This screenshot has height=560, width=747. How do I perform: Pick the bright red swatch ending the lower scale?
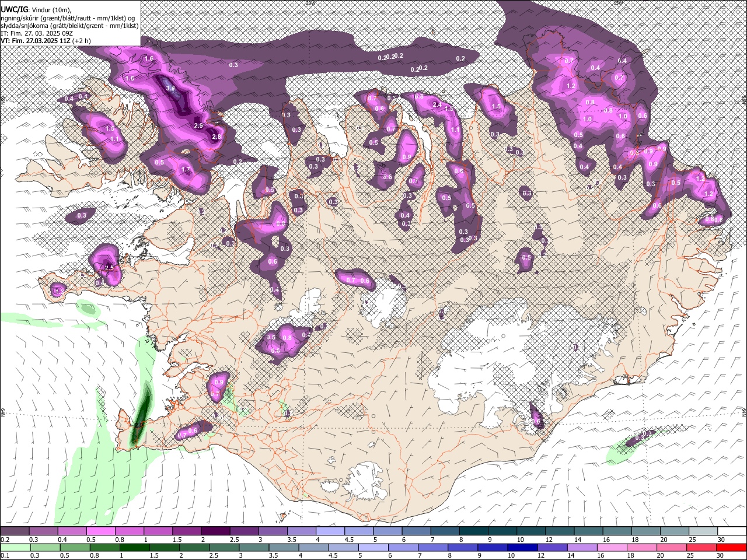pyautogui.click(x=731, y=548)
